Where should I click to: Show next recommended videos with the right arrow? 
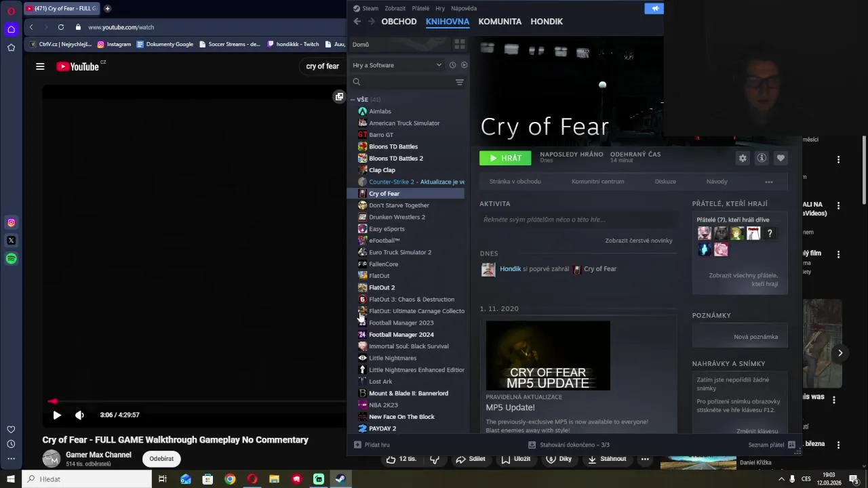point(840,352)
